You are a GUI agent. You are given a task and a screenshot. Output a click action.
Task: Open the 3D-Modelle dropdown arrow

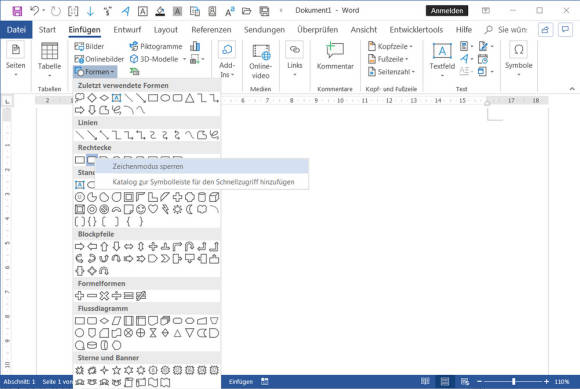coord(184,59)
